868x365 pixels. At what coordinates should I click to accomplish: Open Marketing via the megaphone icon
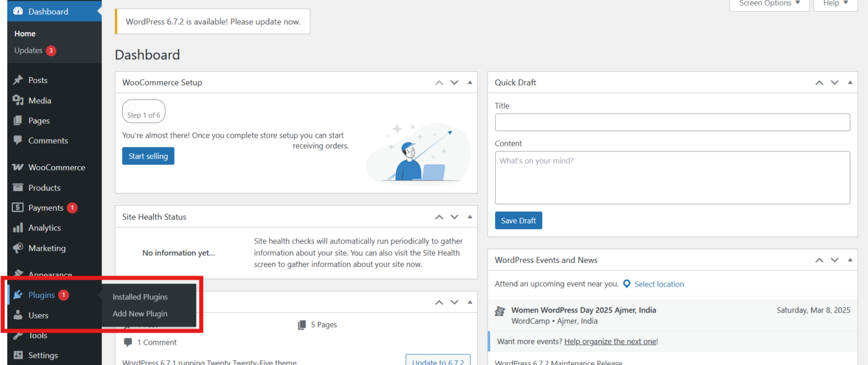pyautogui.click(x=19, y=248)
